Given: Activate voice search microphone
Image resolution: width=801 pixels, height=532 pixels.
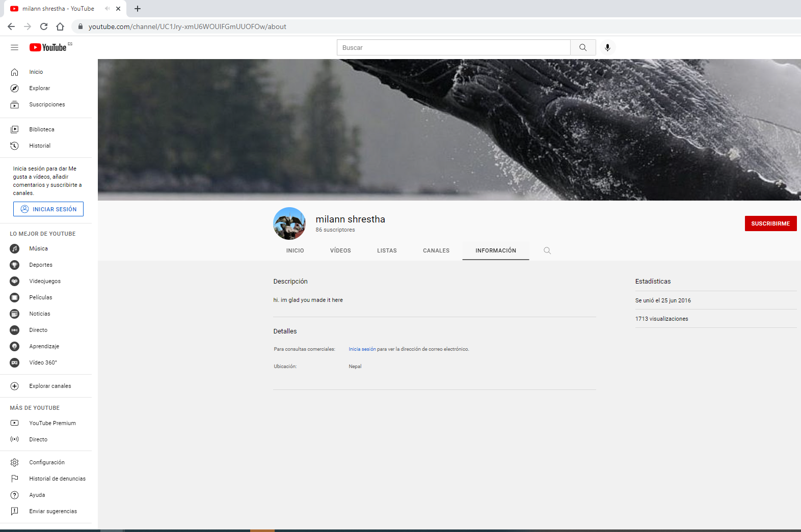Looking at the screenshot, I should [607, 47].
